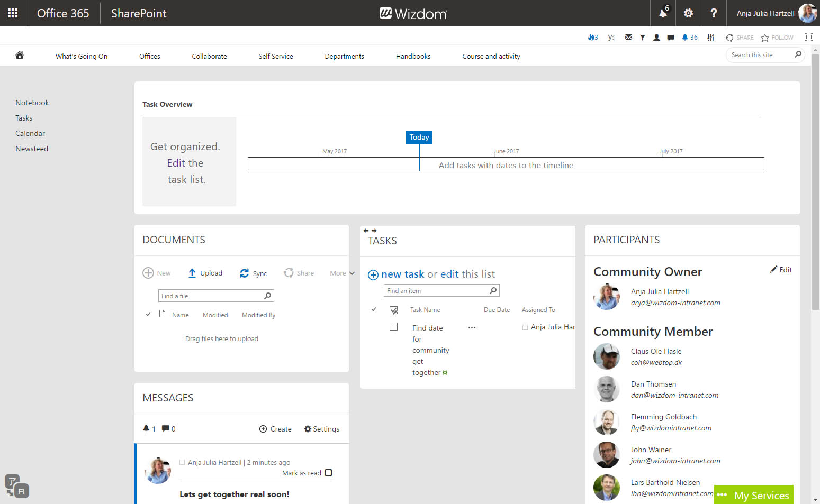Open Notebook in the left navigation
820x504 pixels.
32,103
